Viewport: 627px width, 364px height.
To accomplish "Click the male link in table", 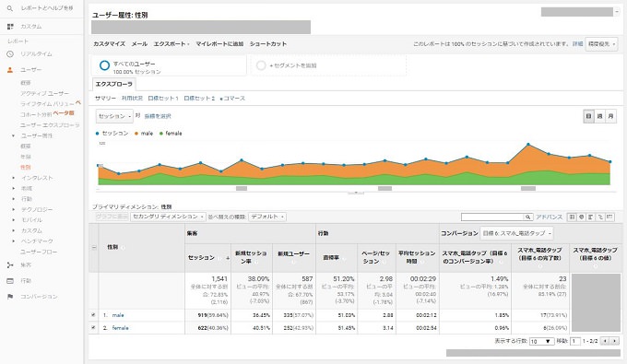I will coord(118,315).
